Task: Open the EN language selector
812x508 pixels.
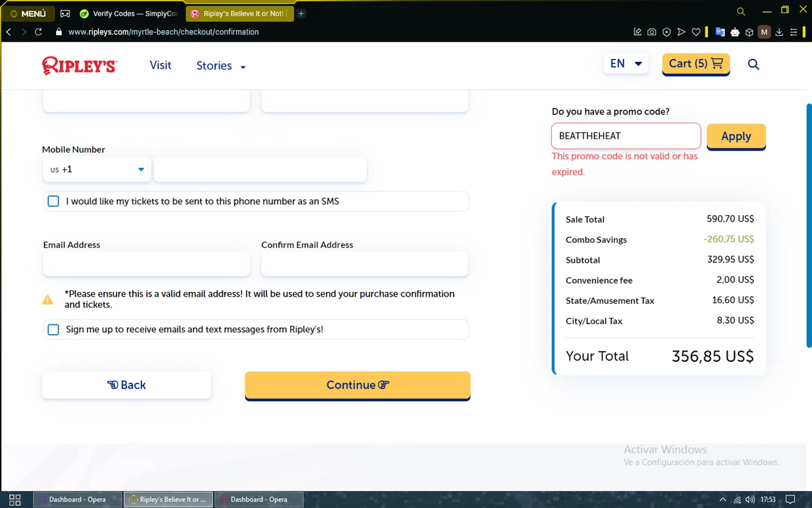Action: point(626,63)
